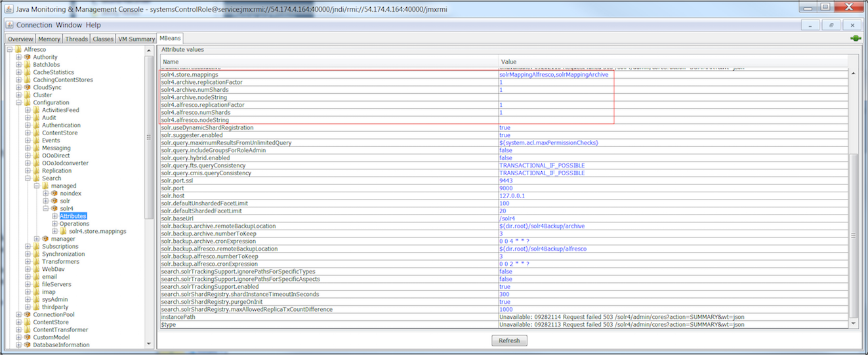Image resolution: width=868 pixels, height=355 pixels.
Task: Click the Authority MBean icon
Action: pos(28,57)
